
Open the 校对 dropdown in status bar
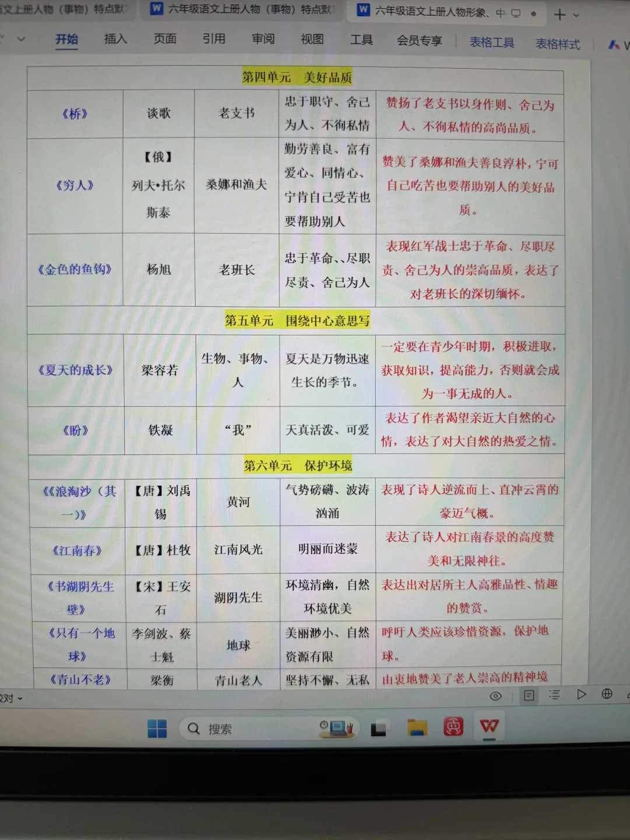point(12,698)
